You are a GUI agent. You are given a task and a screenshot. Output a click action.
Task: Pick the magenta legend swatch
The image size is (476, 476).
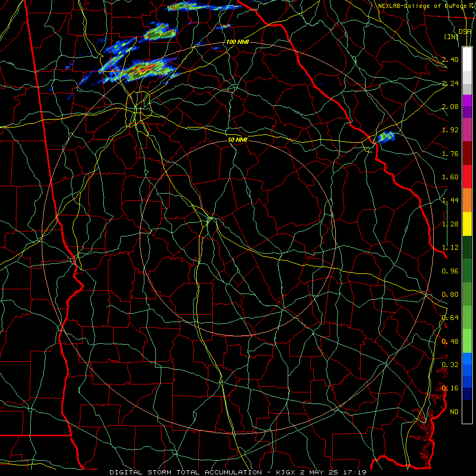coord(467,100)
